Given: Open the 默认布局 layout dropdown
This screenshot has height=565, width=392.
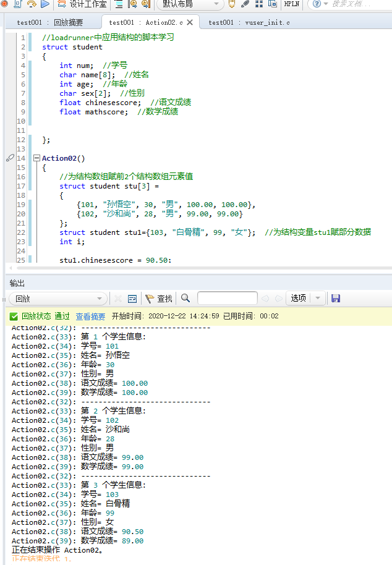Looking at the screenshot, I should pyautogui.click(x=190, y=4).
